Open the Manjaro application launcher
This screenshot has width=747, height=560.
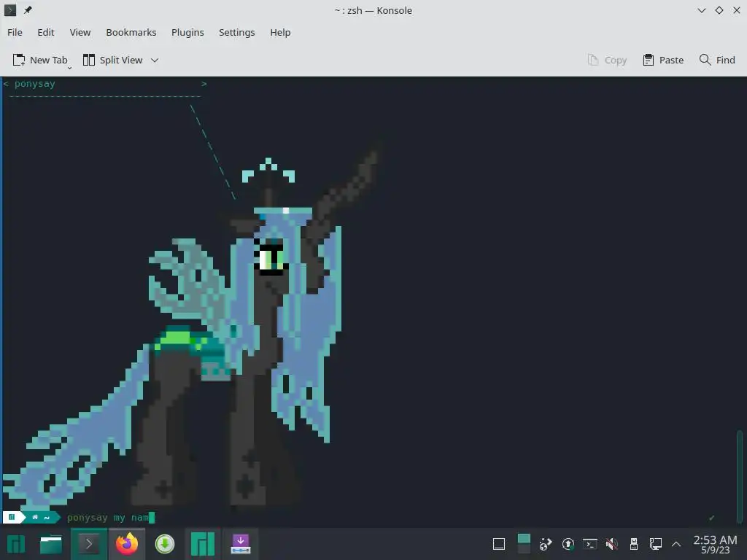pos(16,544)
